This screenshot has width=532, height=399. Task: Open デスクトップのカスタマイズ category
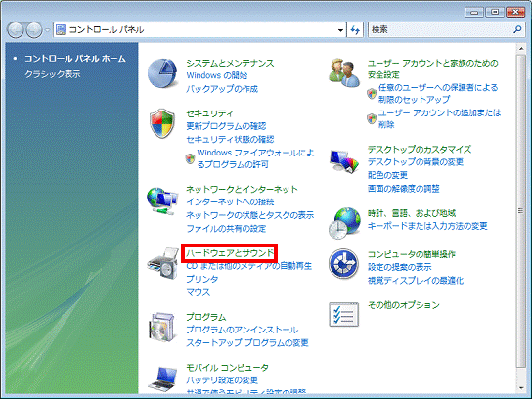tap(420, 149)
